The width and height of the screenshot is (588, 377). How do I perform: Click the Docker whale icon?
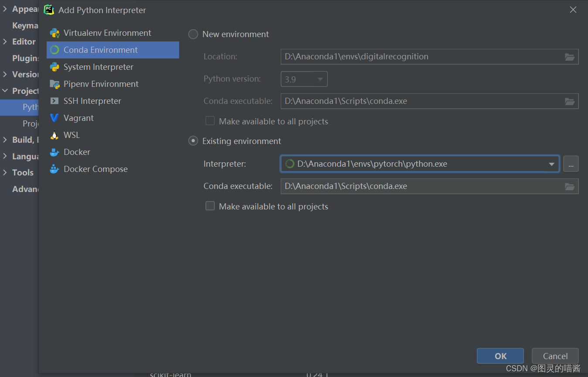point(54,152)
